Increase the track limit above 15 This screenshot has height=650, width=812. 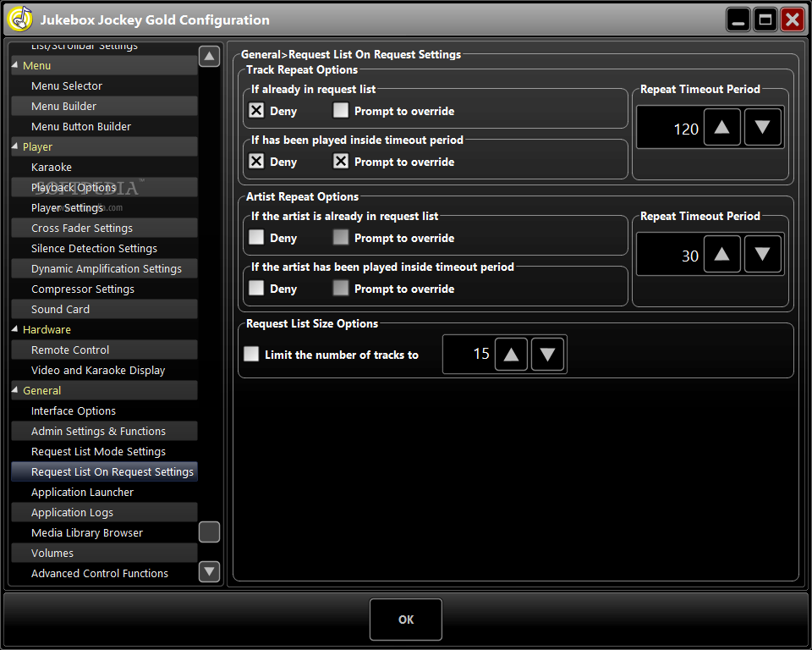[x=511, y=354]
